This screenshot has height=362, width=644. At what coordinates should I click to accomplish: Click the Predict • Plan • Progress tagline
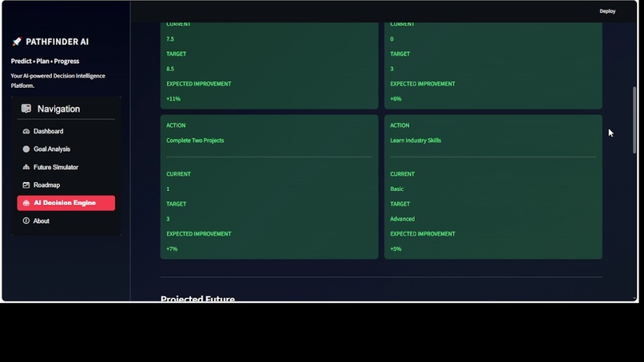pyautogui.click(x=45, y=62)
